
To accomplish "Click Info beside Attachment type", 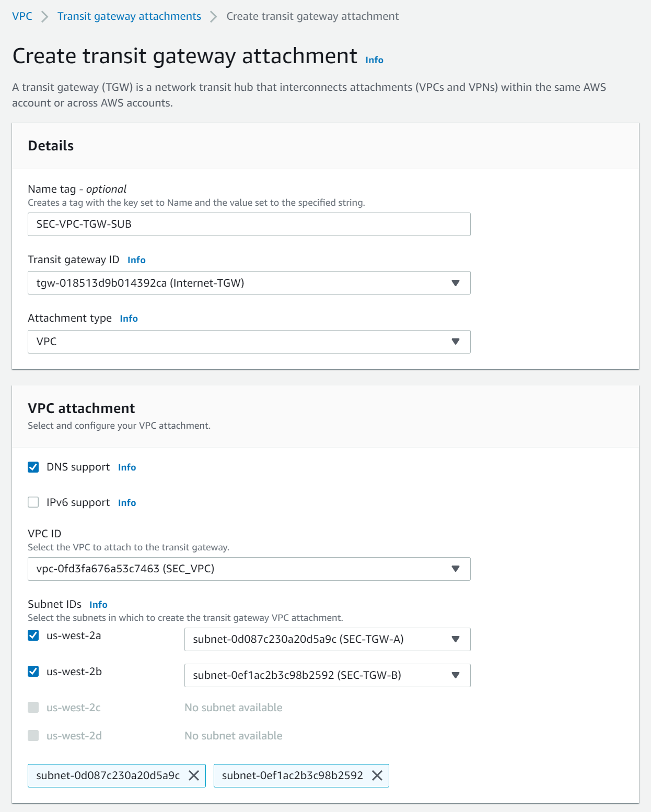I will (129, 319).
